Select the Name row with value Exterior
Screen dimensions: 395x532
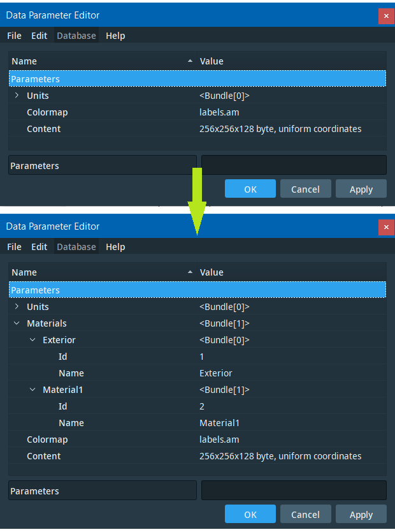pos(71,373)
